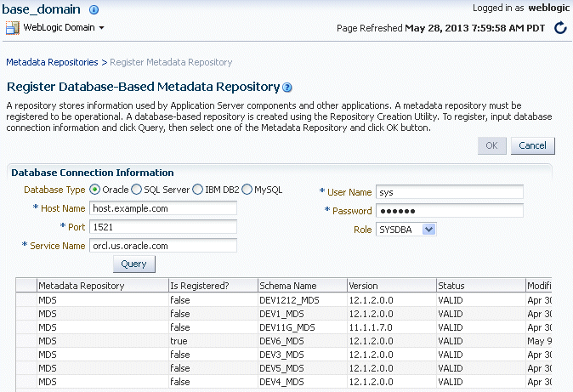Focus the Service Name input field
Viewport: 573px width, 392px height.
pos(163,246)
